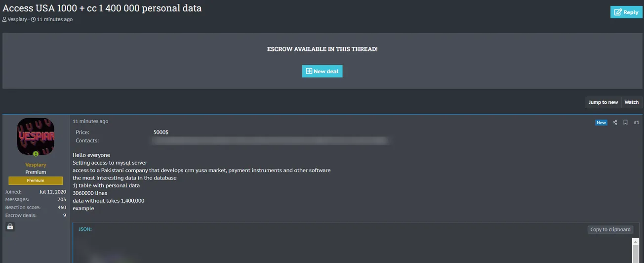This screenshot has width=644, height=263.
Task: Copy the JSON block to clipboard
Action: point(610,229)
